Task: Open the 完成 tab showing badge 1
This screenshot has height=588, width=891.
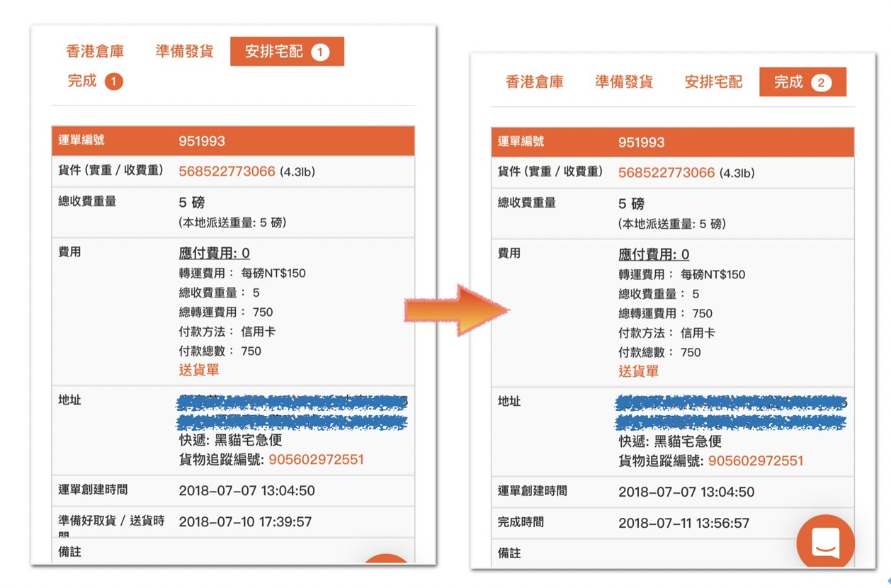Action: tap(95, 81)
